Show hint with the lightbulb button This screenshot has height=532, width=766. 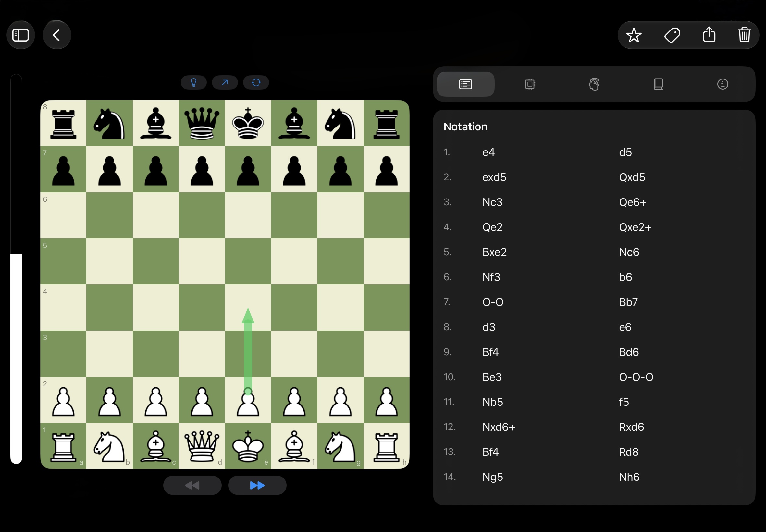point(194,83)
